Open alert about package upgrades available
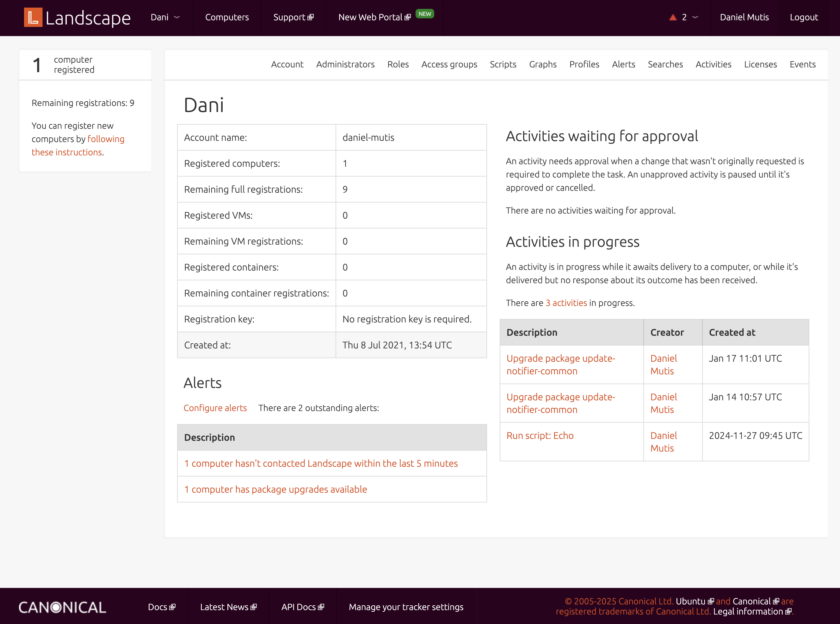 tap(275, 489)
